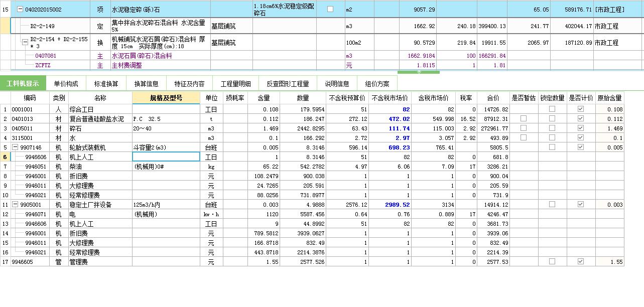Image resolution: width=644 pixels, height=307 pixels.
Task: Click the 合价 column header
Action: (x=493, y=98)
